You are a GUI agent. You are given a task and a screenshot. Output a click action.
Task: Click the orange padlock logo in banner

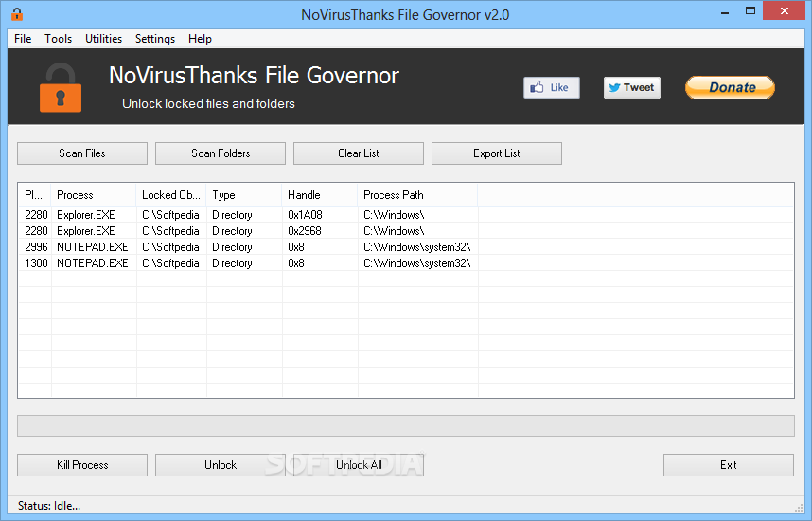(61, 87)
